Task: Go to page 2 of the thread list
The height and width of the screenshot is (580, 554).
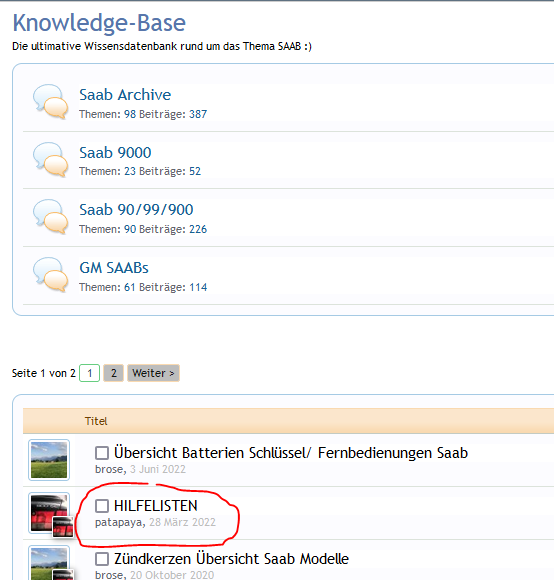Action: (x=114, y=373)
